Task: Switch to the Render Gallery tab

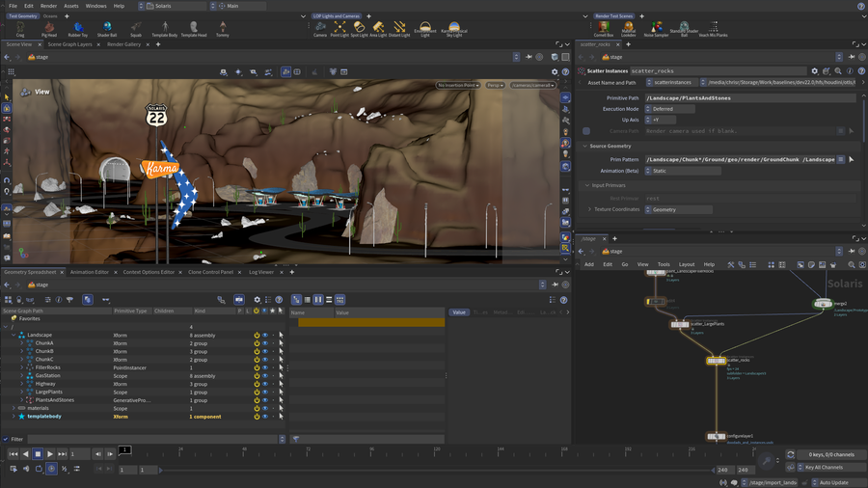Action: [124, 44]
